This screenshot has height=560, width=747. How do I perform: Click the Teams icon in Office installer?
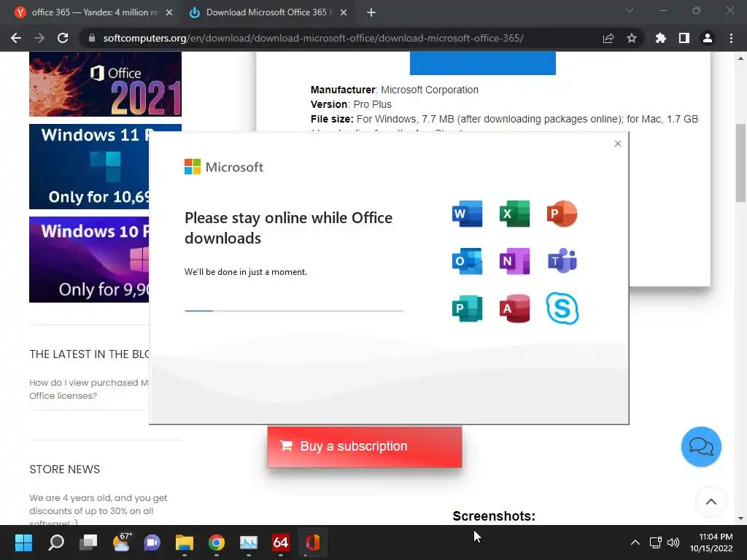[x=562, y=260]
